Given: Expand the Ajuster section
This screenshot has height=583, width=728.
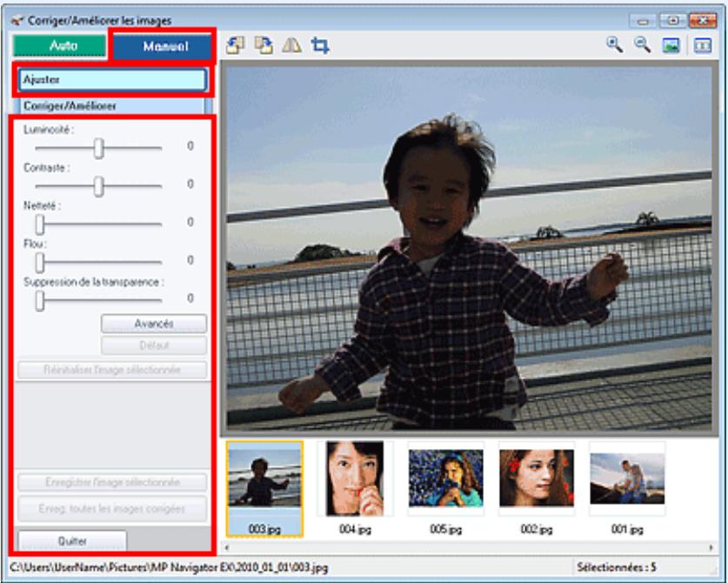Looking at the screenshot, I should [x=112, y=80].
